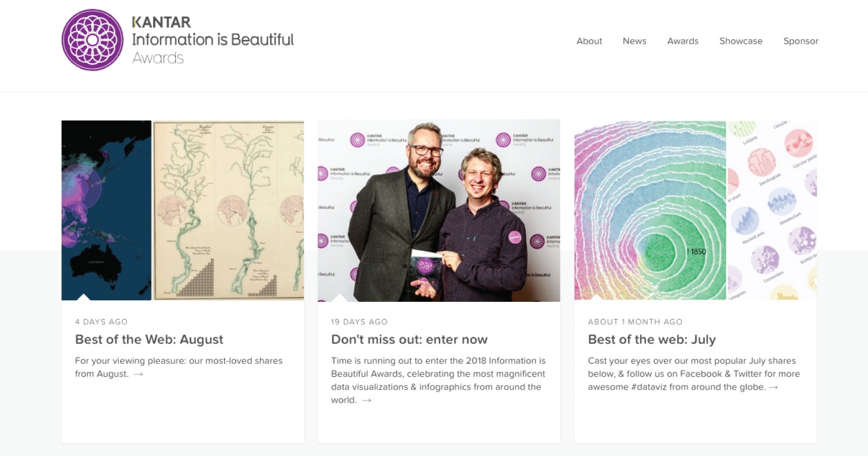
Task: Open the Showcase section
Action: 741,41
